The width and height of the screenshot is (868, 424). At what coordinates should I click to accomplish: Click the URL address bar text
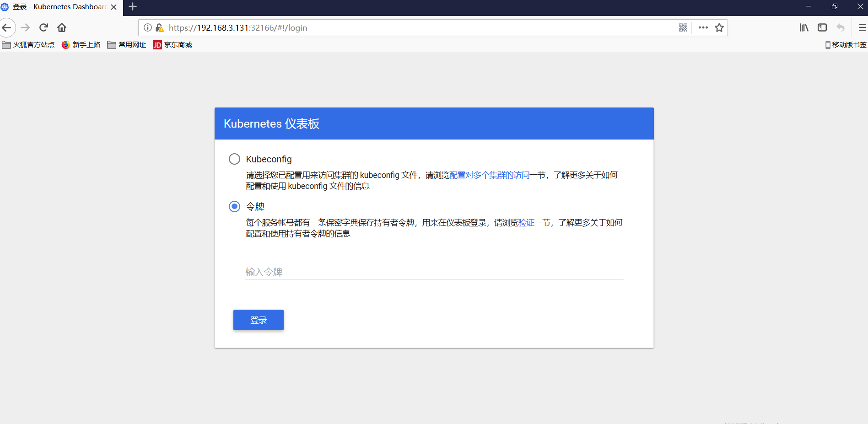pos(238,28)
